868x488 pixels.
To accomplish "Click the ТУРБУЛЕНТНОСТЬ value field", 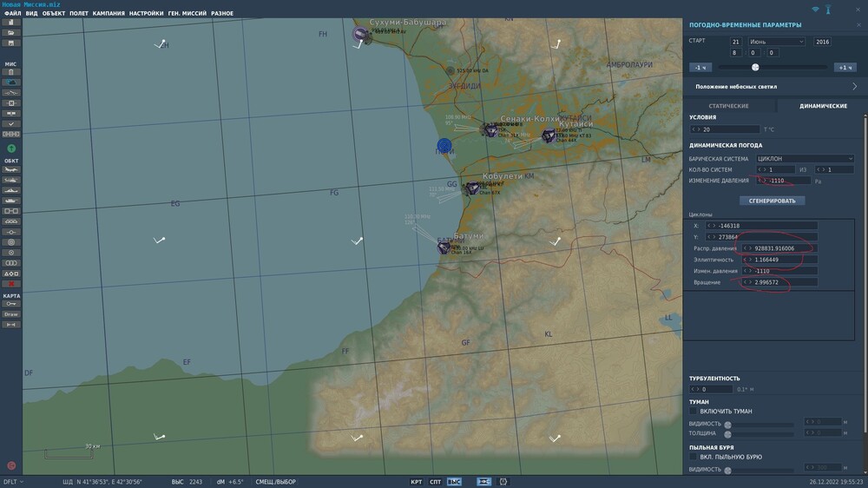I will point(712,389).
